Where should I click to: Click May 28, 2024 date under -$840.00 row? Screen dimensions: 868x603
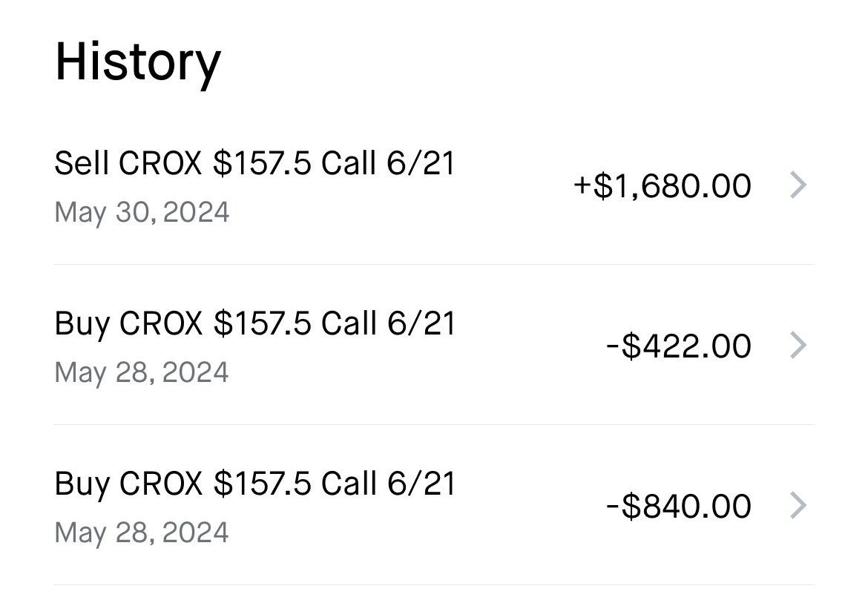coord(142,533)
